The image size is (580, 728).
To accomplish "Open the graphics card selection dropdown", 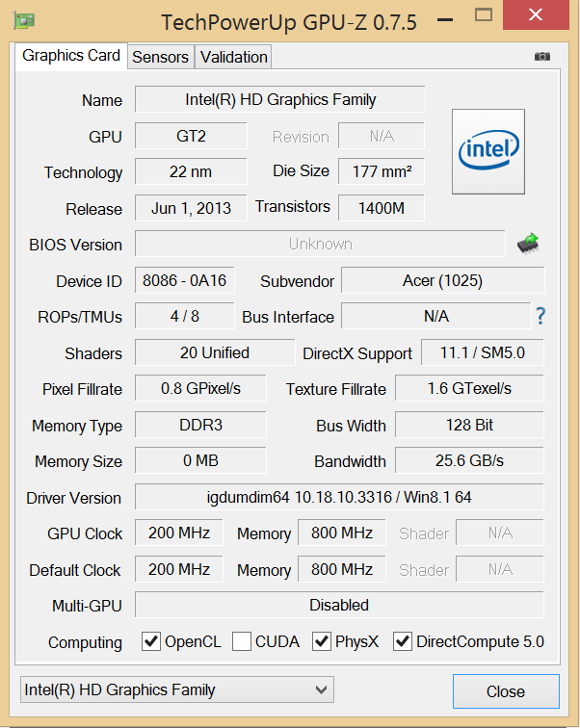I will (x=176, y=689).
